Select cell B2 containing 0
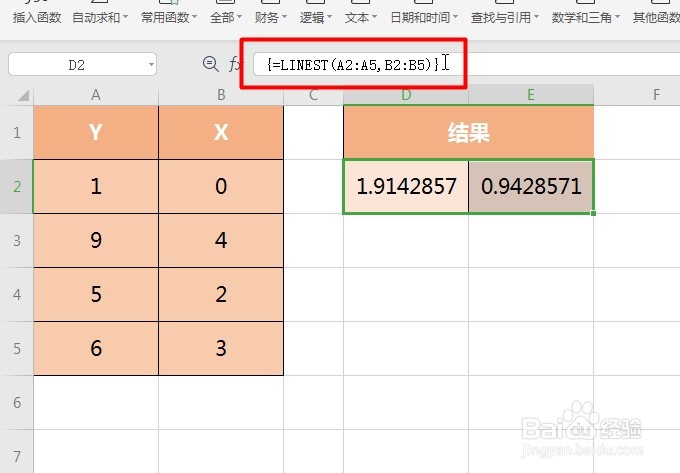This screenshot has height=473, width=680. coord(221,186)
